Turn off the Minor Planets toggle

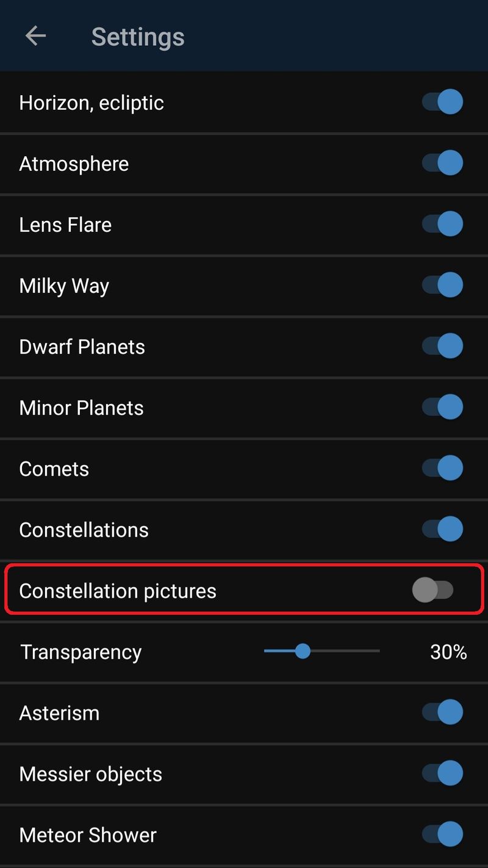(x=442, y=407)
